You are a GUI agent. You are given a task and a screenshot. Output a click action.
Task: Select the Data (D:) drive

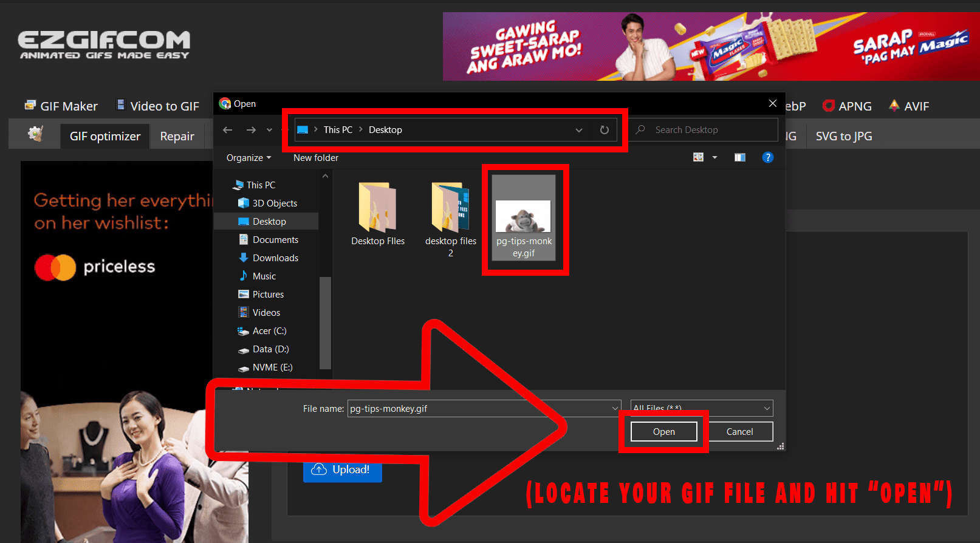pyautogui.click(x=263, y=349)
